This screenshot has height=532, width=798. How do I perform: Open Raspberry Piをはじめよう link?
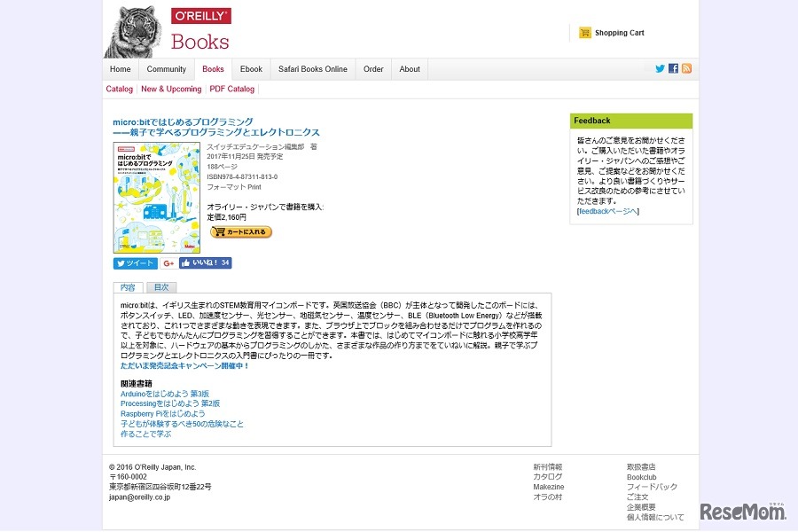163,414
